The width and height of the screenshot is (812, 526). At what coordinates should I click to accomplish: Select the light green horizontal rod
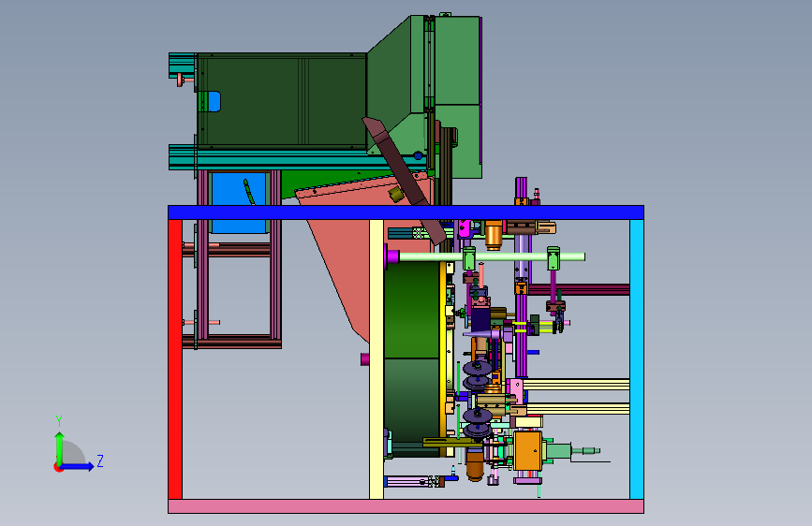(492, 256)
